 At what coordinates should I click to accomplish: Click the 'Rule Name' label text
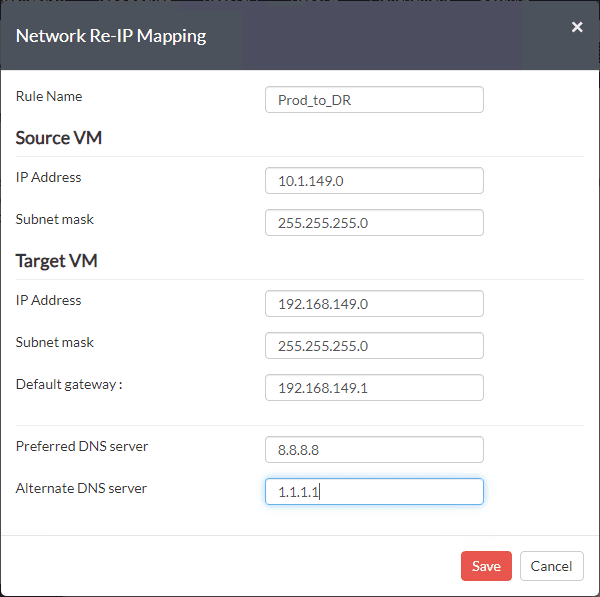(49, 97)
